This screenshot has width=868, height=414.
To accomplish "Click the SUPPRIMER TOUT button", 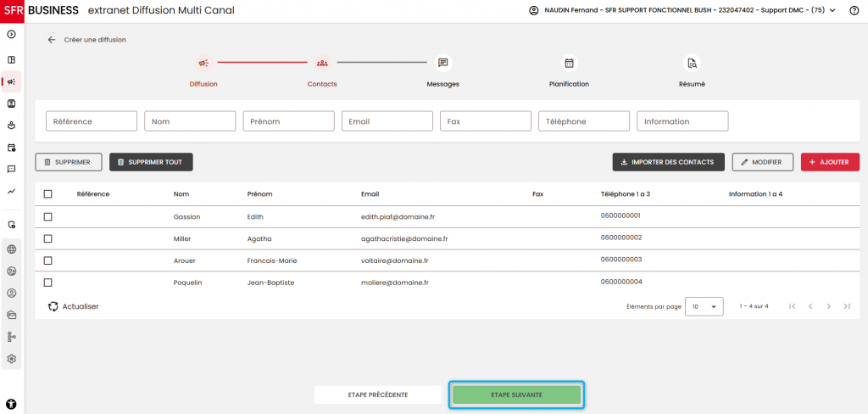I will point(151,162).
